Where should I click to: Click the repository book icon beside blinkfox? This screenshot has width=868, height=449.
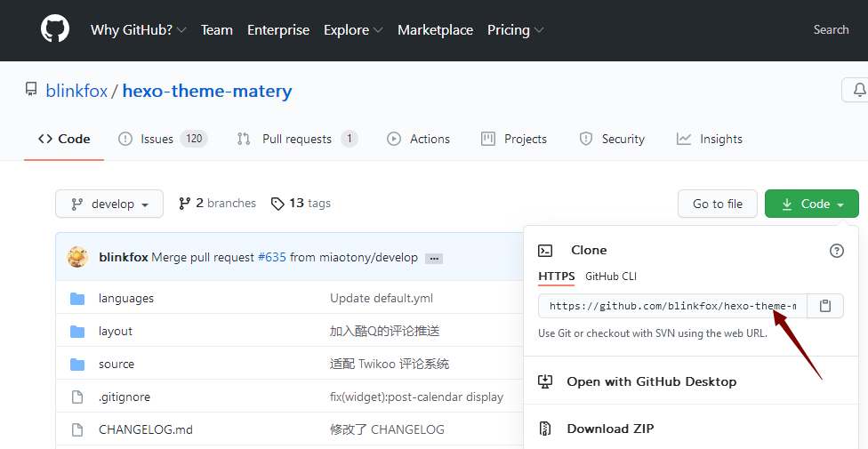(31, 89)
